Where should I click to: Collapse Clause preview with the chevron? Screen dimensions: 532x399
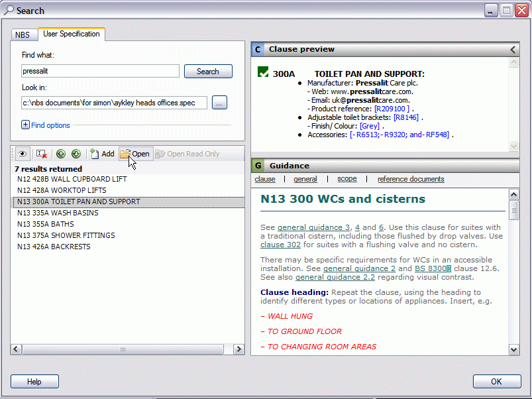pyautogui.click(x=511, y=49)
